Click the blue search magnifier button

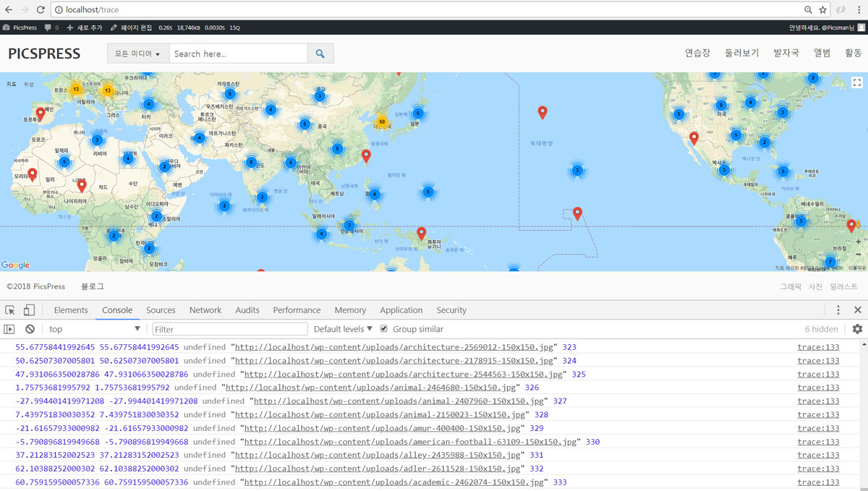point(320,54)
